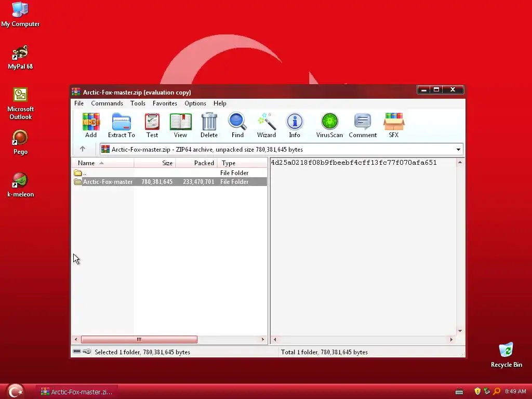Screen dimensions: 532x399
Task: Click the keyboard tray icon
Action: click(459, 392)
